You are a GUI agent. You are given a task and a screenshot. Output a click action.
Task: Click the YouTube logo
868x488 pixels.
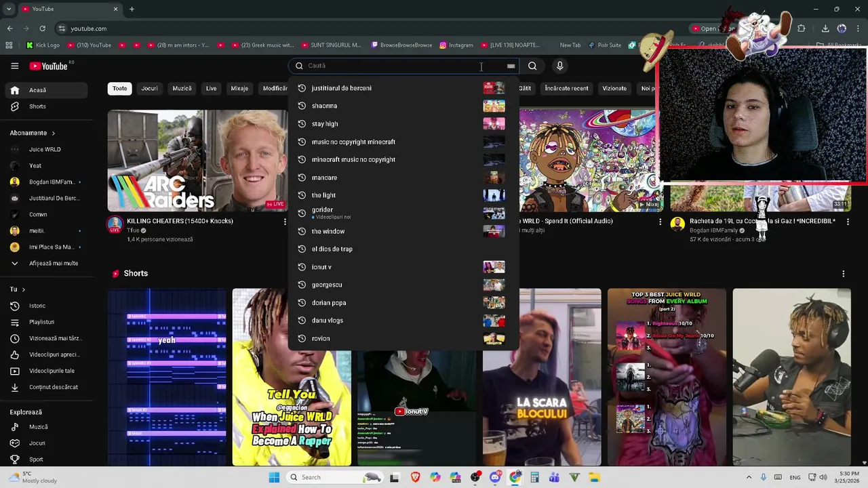click(49, 66)
